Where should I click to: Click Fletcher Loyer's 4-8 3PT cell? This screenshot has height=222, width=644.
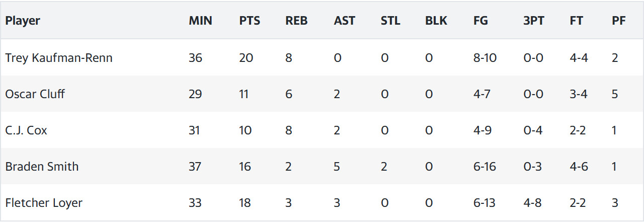(x=533, y=203)
